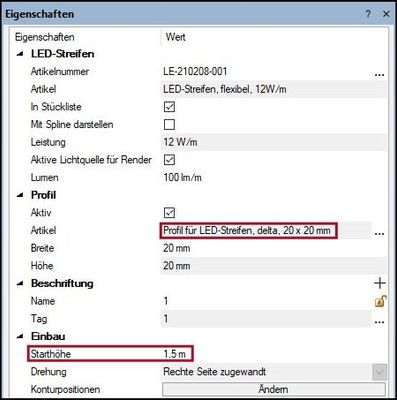Select the Artikelnummer value LE-210208-001

click(x=195, y=72)
